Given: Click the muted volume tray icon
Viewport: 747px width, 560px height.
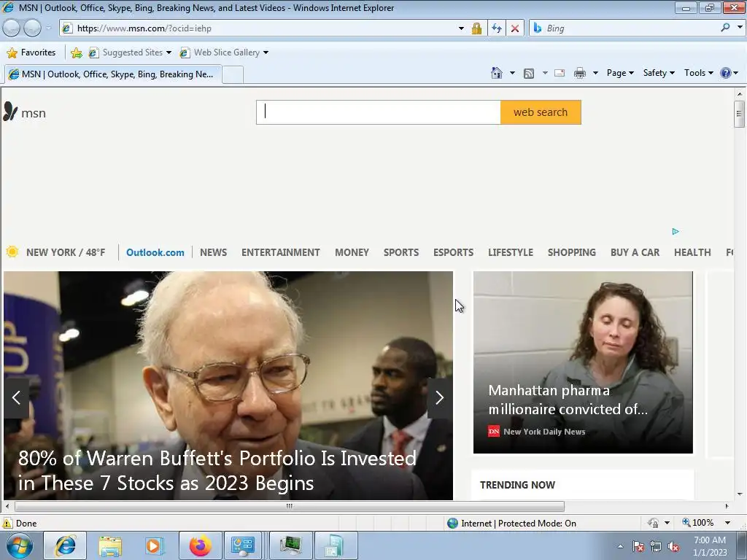Looking at the screenshot, I should 673,547.
